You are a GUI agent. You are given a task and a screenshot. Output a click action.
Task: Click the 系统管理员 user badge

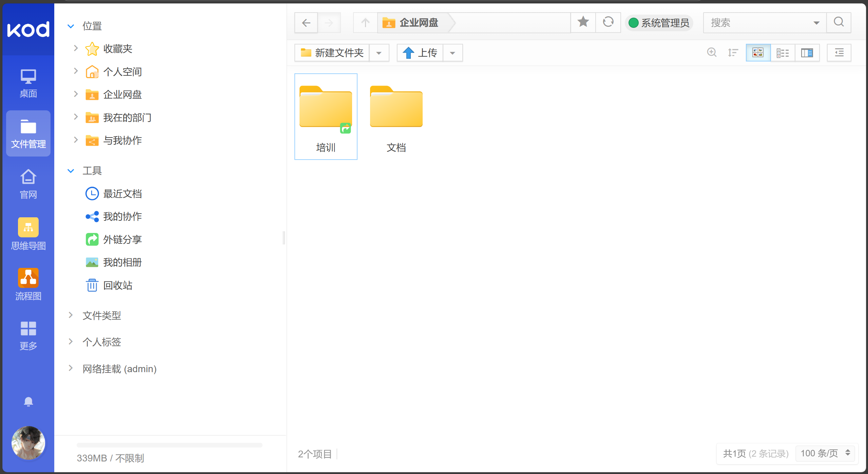pos(659,23)
